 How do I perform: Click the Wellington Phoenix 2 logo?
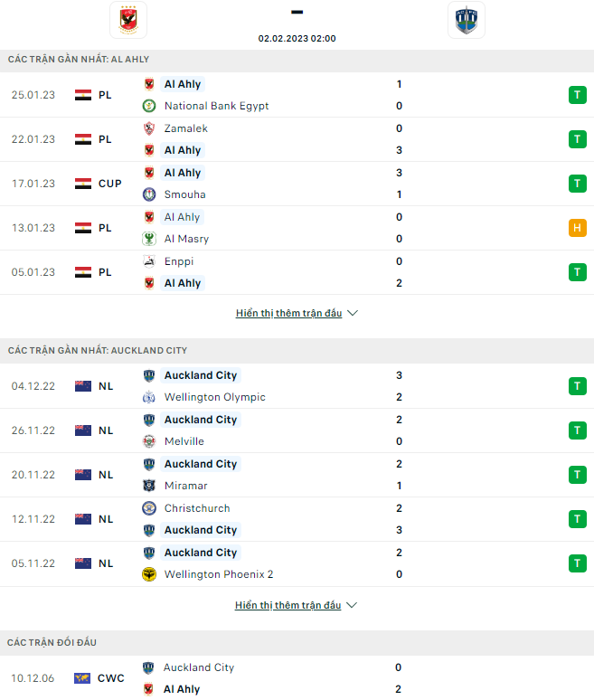[149, 574]
